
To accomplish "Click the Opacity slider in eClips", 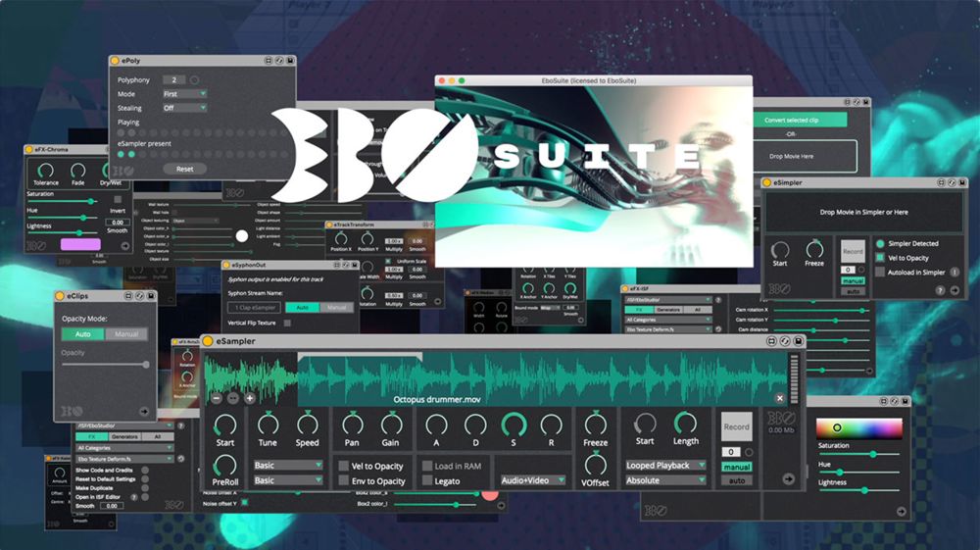I will coord(105,365).
